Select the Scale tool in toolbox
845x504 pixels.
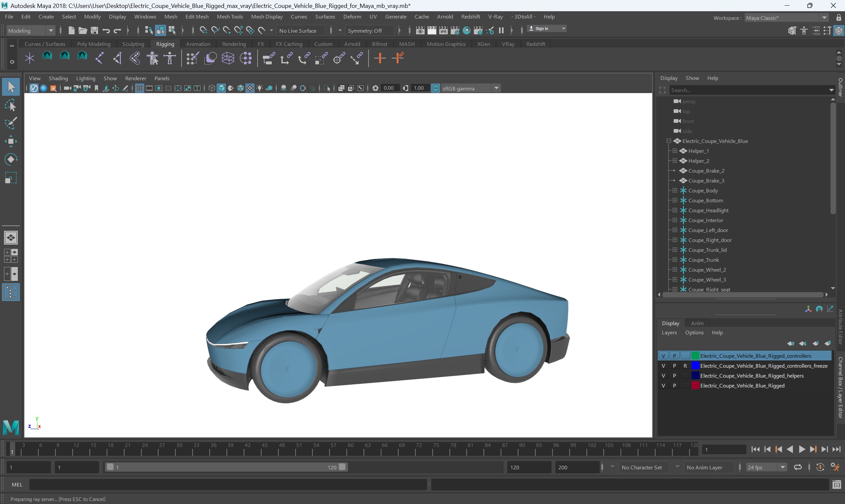click(x=11, y=178)
